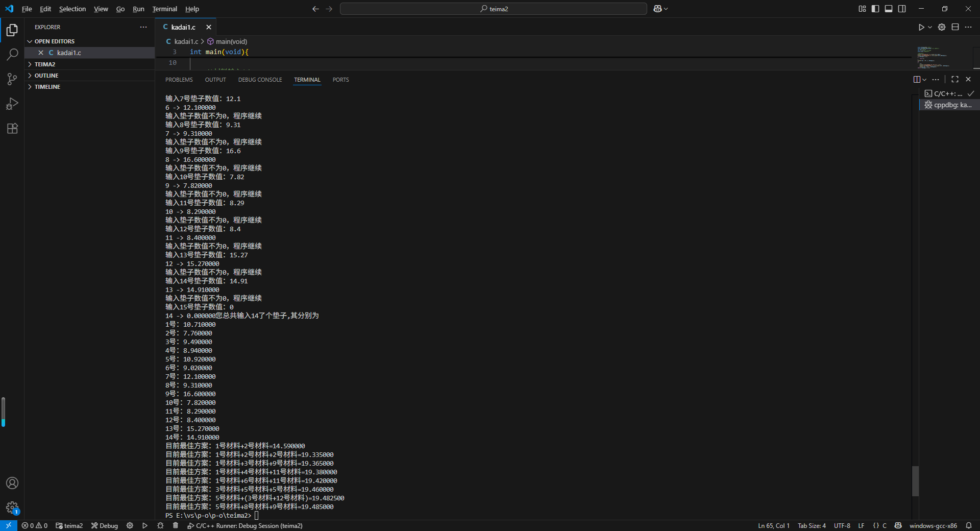This screenshot has width=980, height=531.
Task: Open the Extensions view
Action: [12, 129]
